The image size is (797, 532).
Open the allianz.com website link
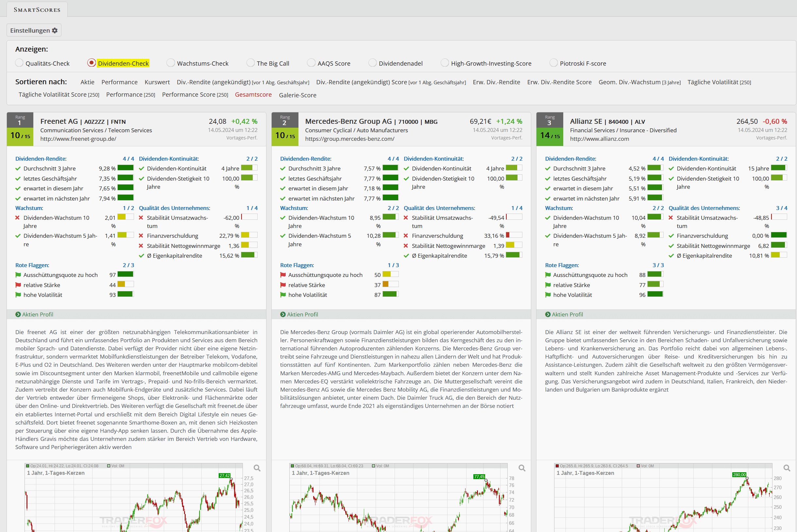(x=599, y=139)
